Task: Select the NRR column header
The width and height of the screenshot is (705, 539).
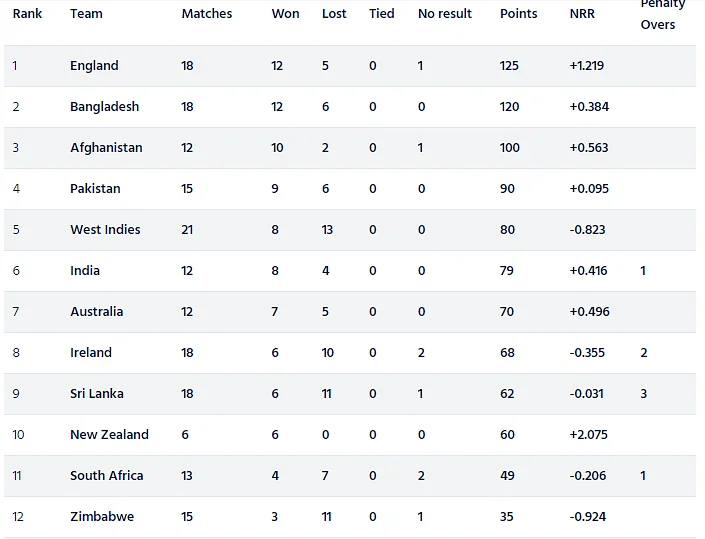Action: point(582,14)
